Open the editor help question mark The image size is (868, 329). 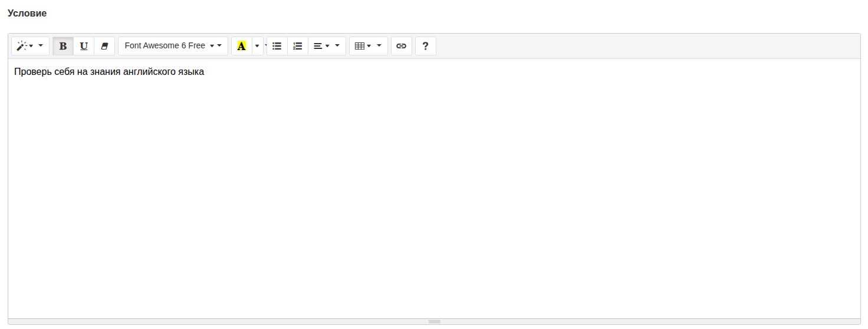(x=426, y=46)
